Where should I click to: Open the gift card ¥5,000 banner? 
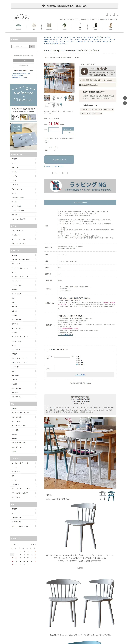[24, 137]
